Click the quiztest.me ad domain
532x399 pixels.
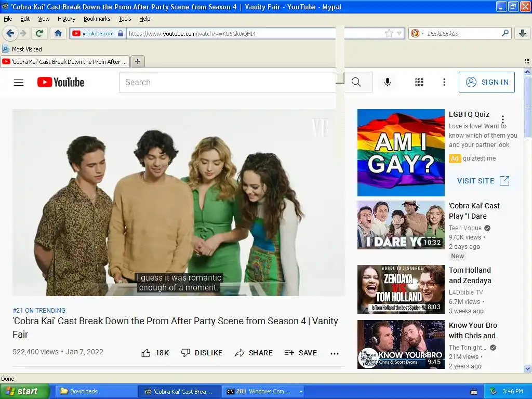(479, 158)
